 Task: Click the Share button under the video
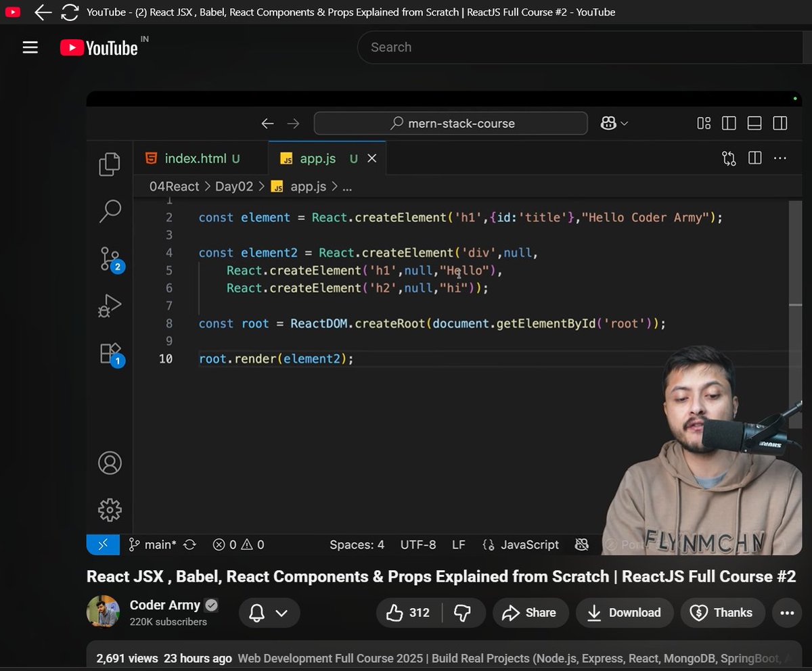(531, 612)
